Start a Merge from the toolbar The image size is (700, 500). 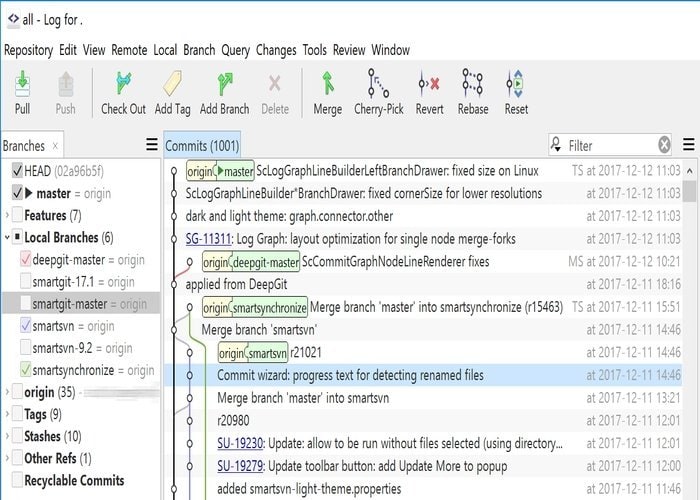328,83
